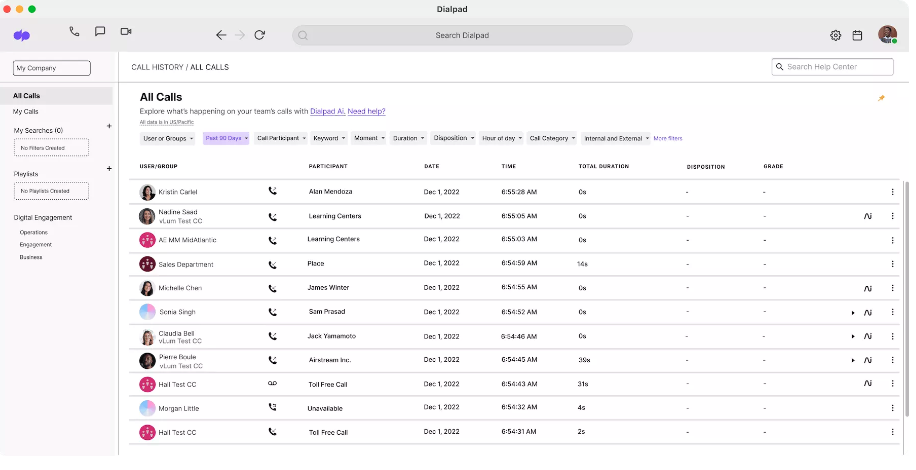The image size is (916, 470).
Task: Select My Calls in the sidebar
Action: 26,112
